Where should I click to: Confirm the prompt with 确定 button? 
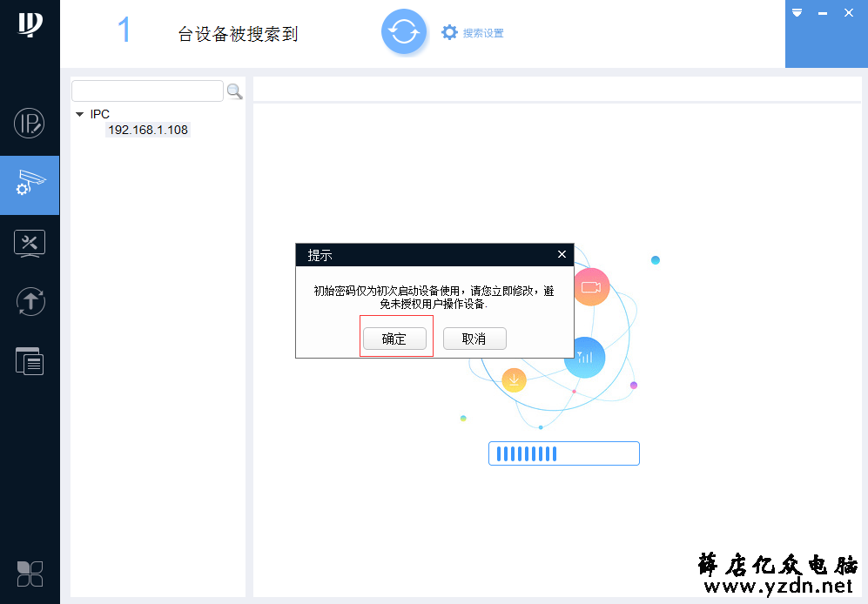tap(394, 339)
